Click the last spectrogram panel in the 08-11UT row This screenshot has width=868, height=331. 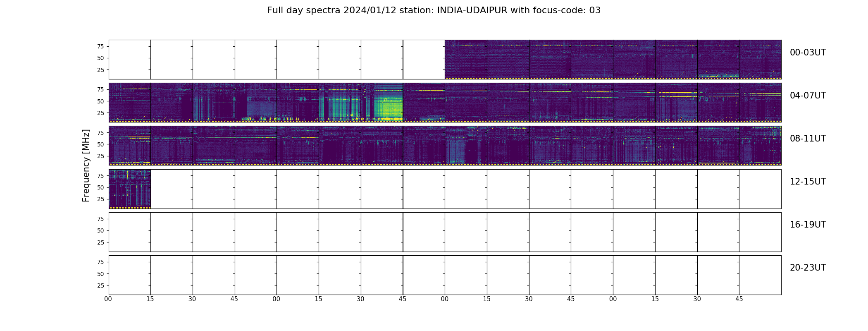(760, 145)
